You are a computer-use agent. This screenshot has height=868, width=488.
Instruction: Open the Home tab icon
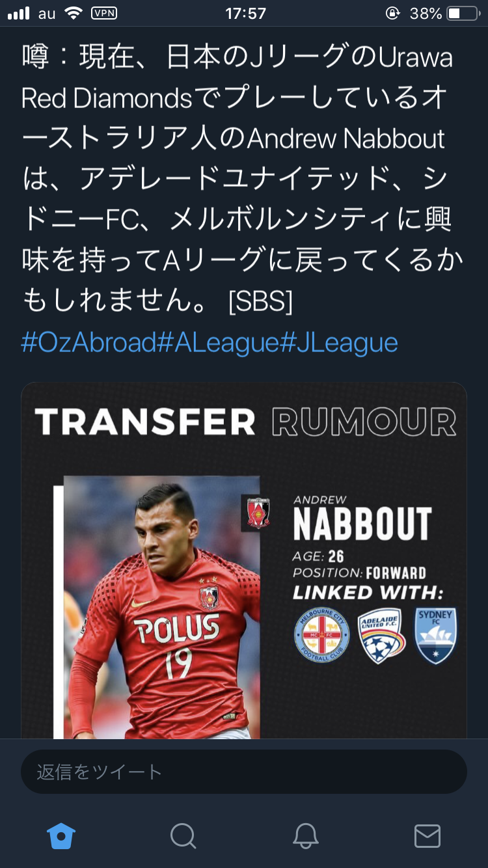(x=61, y=835)
